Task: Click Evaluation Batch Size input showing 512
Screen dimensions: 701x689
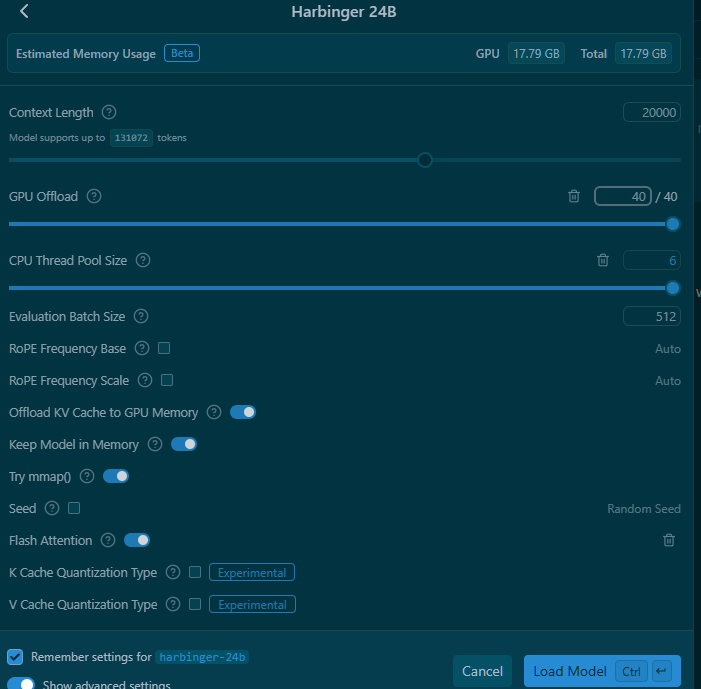Action: click(652, 317)
